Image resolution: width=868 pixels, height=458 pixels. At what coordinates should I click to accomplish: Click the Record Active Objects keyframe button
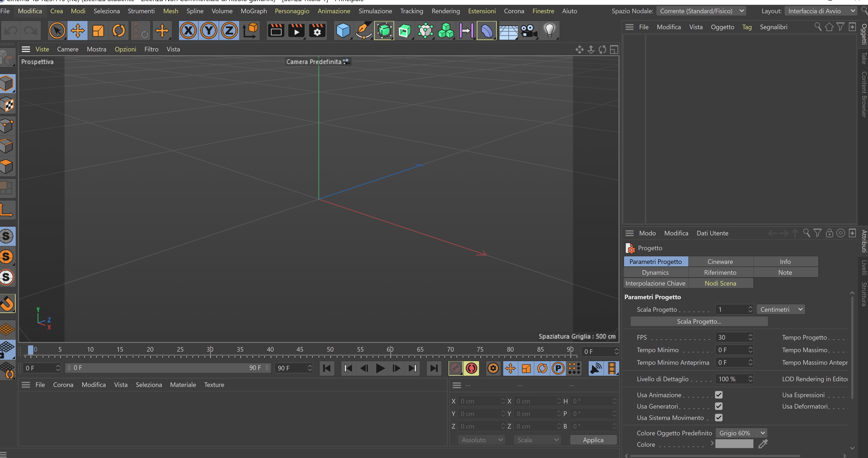455,368
